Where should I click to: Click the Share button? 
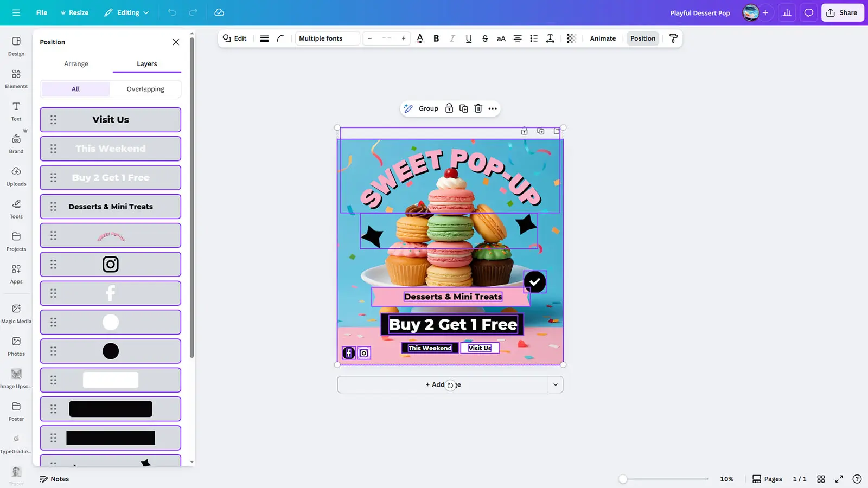tap(842, 12)
